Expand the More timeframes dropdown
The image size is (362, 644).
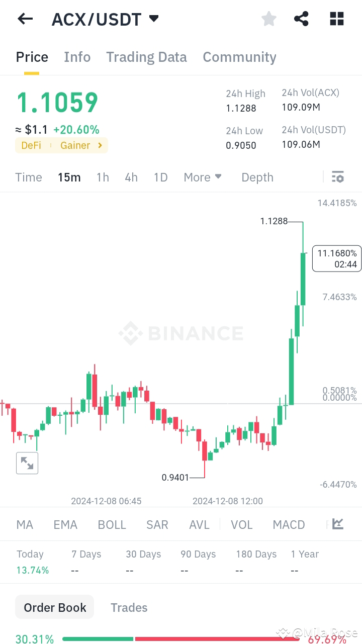click(202, 177)
